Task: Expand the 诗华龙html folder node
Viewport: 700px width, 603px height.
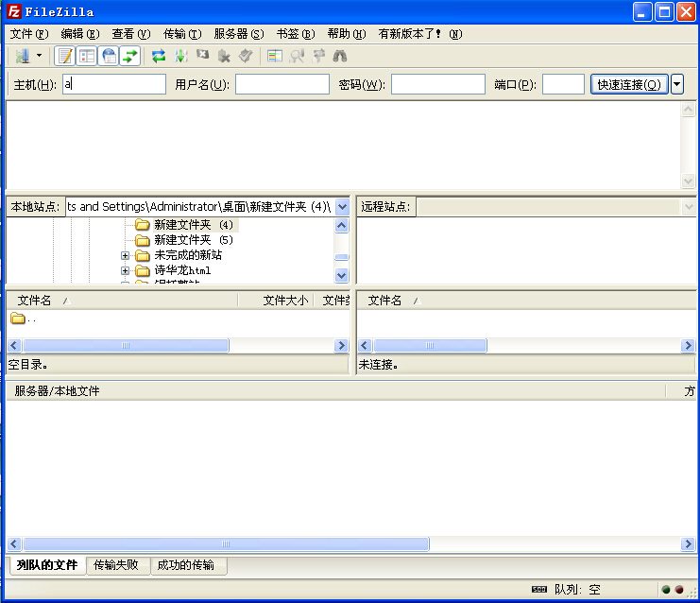Action: coord(125,270)
